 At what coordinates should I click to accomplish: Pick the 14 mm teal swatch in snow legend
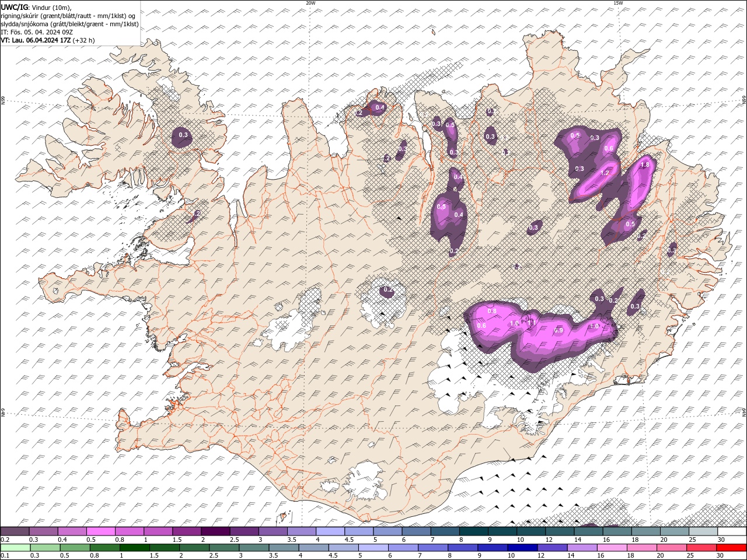[x=588, y=531]
